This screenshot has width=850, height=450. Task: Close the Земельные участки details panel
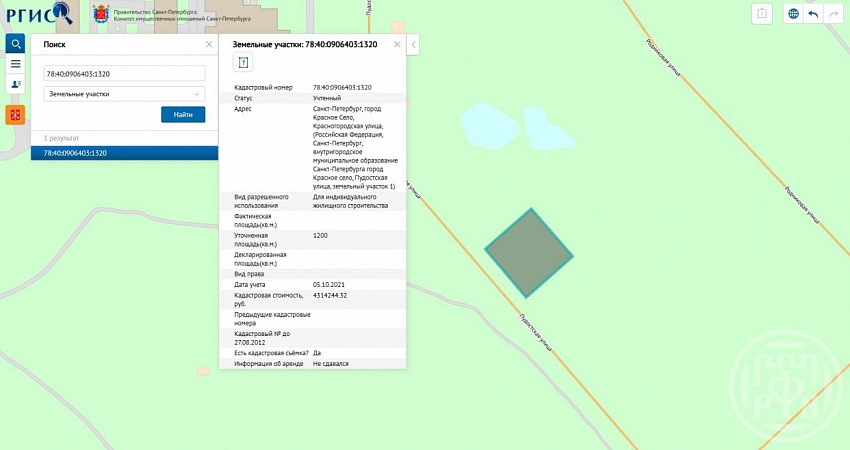(397, 44)
